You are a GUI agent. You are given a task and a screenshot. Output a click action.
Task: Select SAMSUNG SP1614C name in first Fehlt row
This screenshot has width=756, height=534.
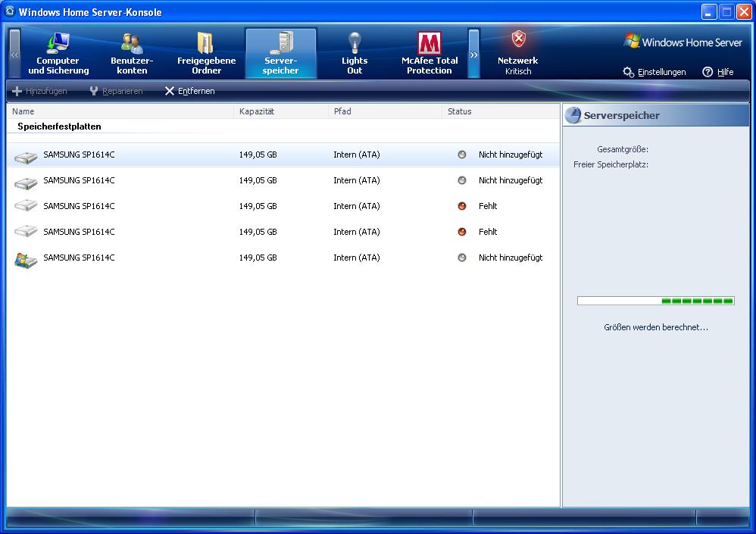coord(79,206)
